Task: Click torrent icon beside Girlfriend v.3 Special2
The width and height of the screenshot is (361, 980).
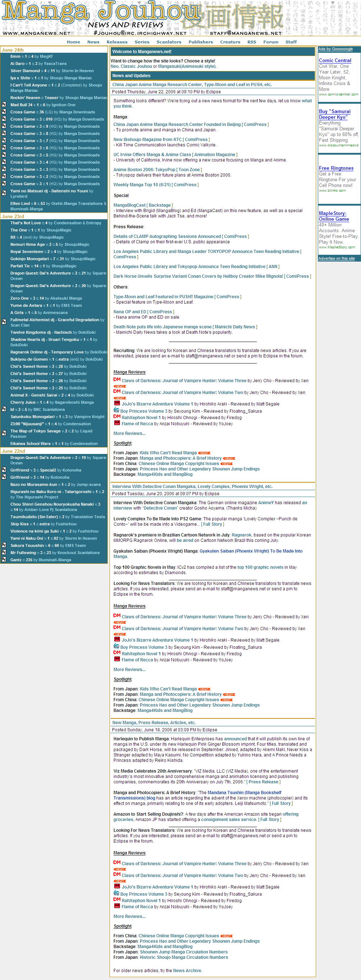Action: pyautogui.click(x=4, y=470)
